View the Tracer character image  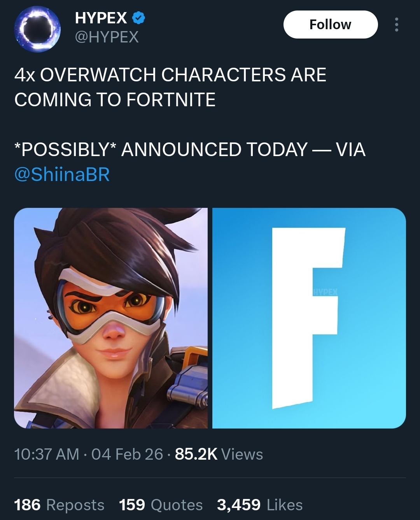[x=111, y=318]
